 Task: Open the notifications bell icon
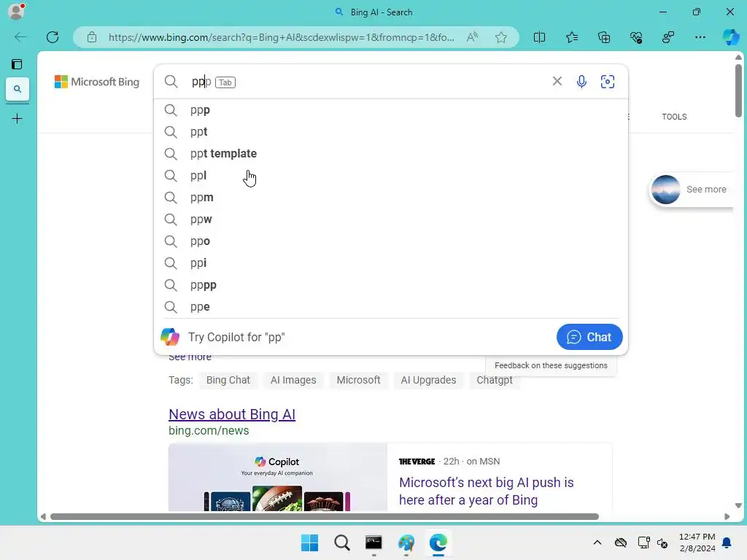pyautogui.click(x=727, y=542)
